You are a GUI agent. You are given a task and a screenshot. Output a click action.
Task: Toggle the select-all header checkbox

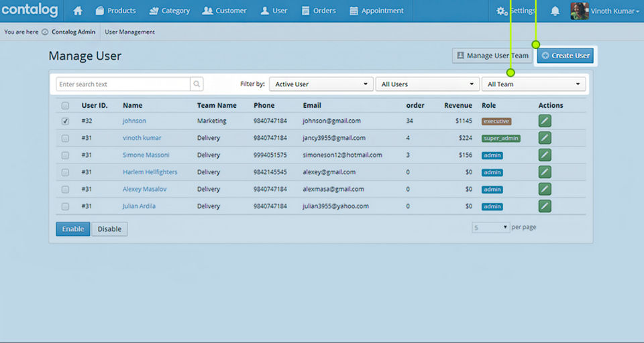(x=65, y=106)
